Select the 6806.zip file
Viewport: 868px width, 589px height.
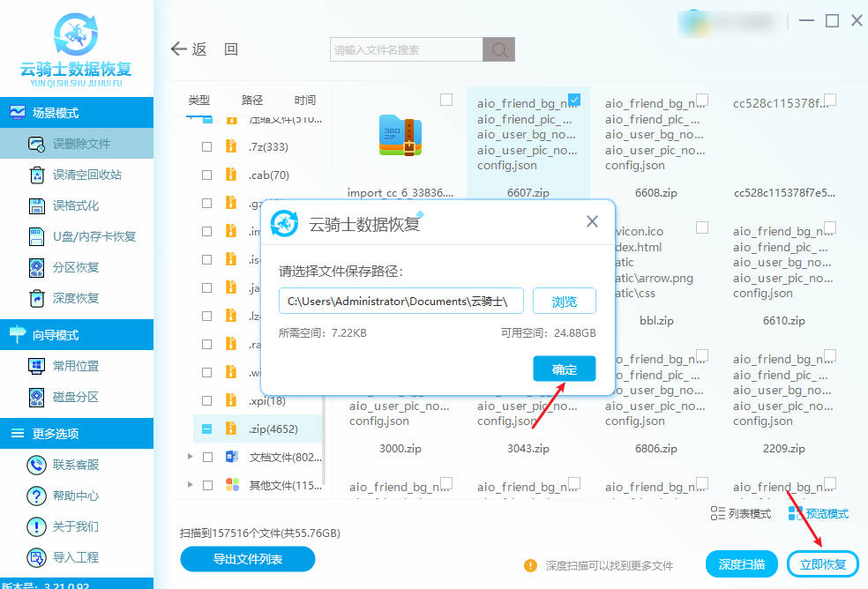[656, 449]
